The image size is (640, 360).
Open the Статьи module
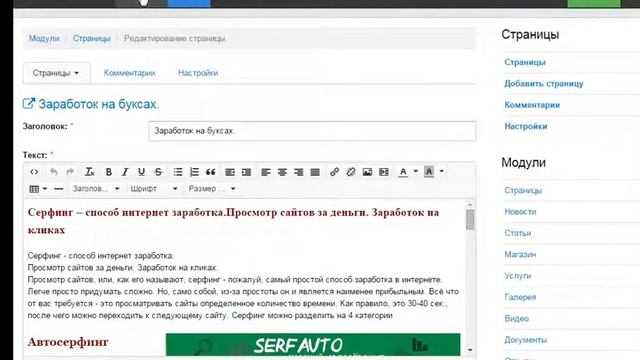point(518,233)
